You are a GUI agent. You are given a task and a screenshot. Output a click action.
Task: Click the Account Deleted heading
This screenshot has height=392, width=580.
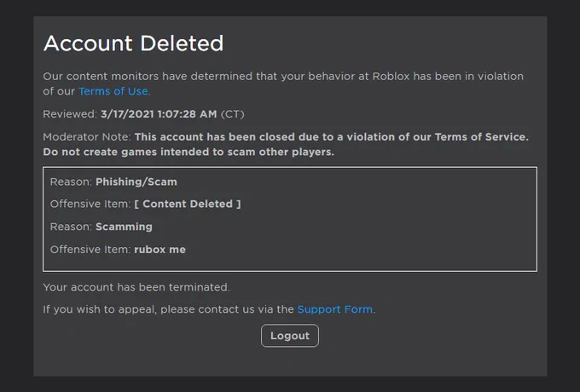pyautogui.click(x=134, y=43)
